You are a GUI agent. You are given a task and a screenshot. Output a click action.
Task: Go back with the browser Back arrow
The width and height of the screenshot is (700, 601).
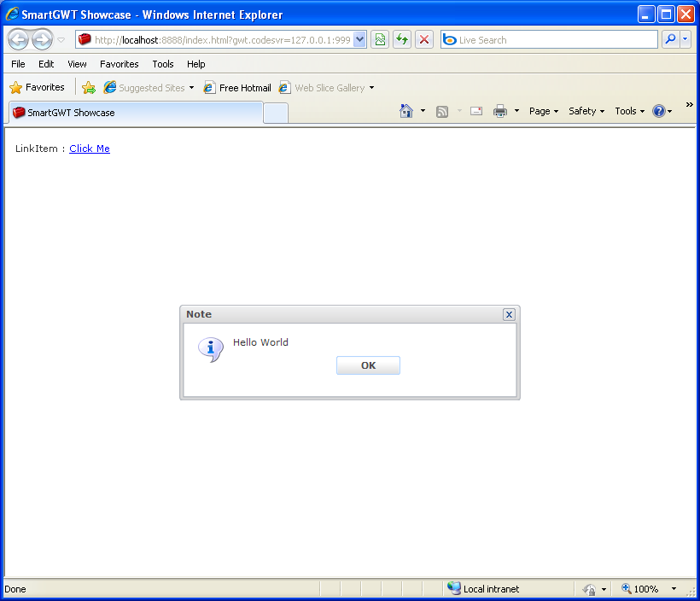[18, 40]
